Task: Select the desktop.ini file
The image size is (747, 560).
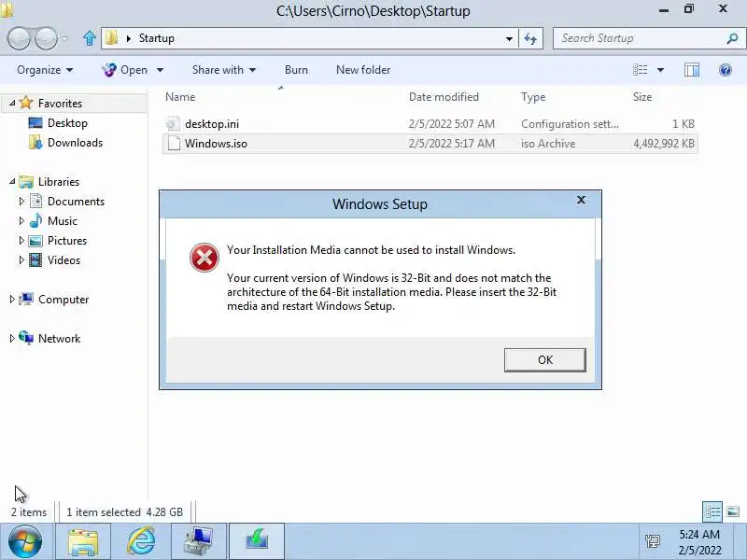Action: [x=430, y=124]
